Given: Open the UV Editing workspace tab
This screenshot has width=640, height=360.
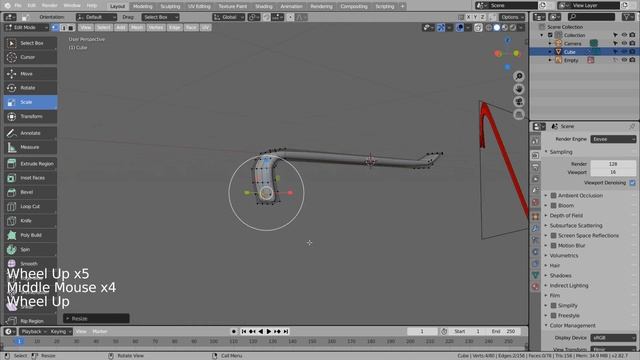Looking at the screenshot, I should click(x=199, y=6).
